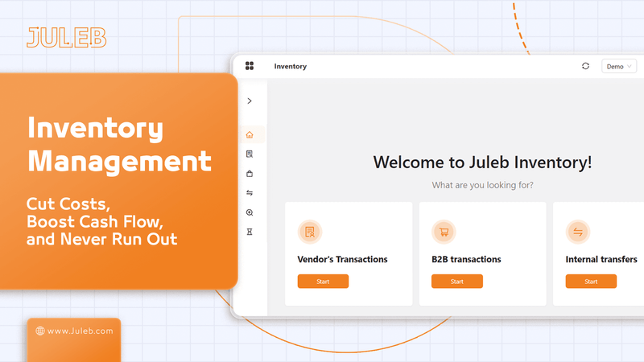Click the JULEB logo
Screen dimensions: 644x362
[66, 38]
